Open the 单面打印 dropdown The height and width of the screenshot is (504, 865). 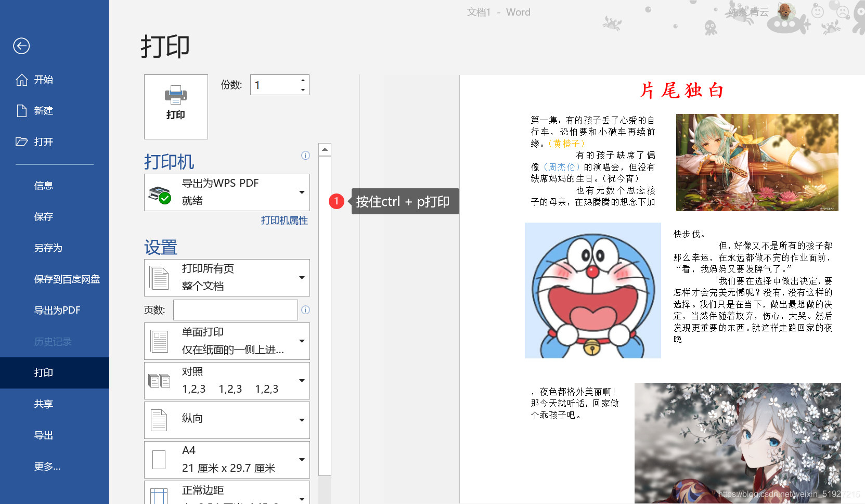click(x=227, y=341)
